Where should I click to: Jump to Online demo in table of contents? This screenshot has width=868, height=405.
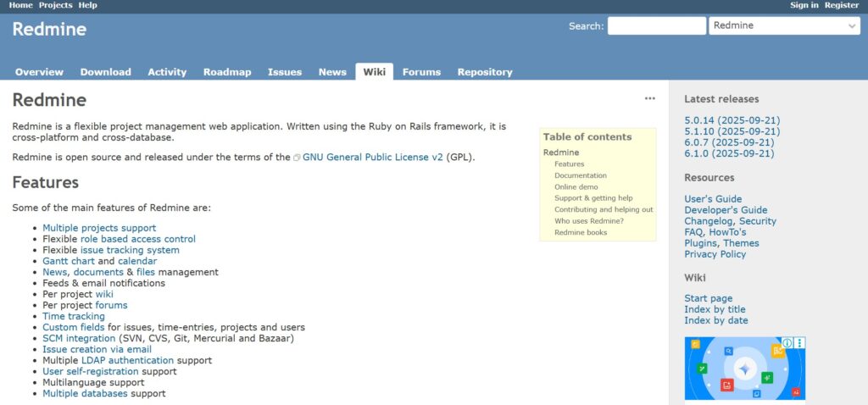click(x=576, y=187)
